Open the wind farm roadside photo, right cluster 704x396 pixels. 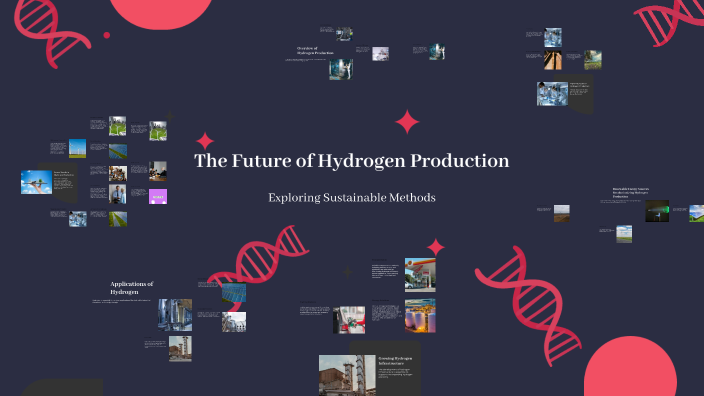click(624, 234)
